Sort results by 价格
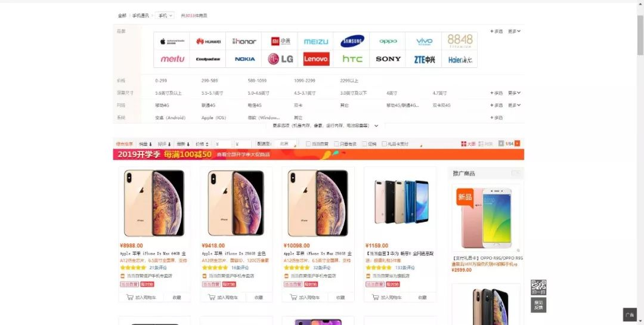 click(x=202, y=144)
